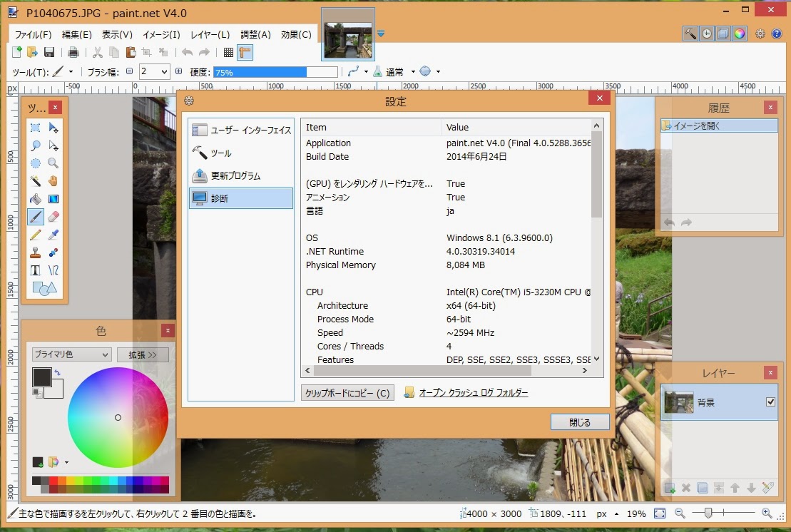Image resolution: width=791 pixels, height=532 pixels.
Task: Expand the image list arrow beside thumbnail
Action: [381, 34]
